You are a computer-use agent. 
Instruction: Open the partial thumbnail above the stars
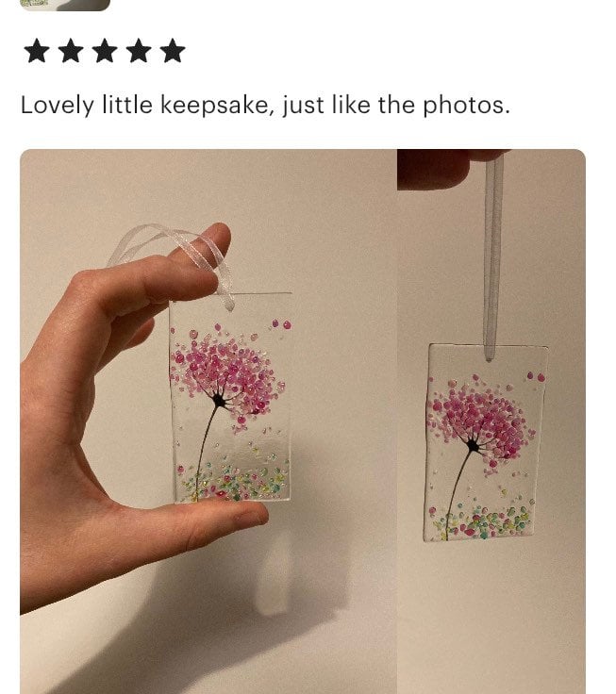point(65,5)
